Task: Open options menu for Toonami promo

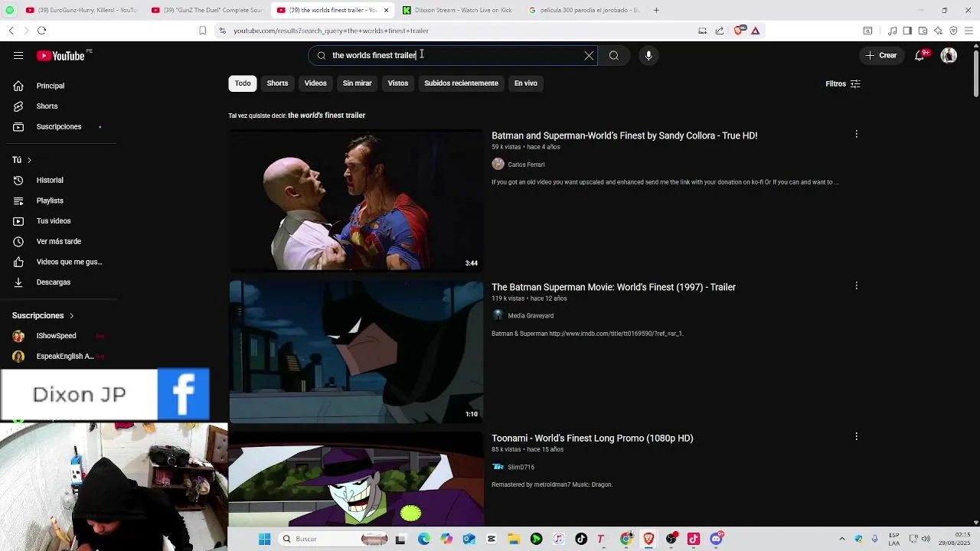Action: click(x=856, y=437)
